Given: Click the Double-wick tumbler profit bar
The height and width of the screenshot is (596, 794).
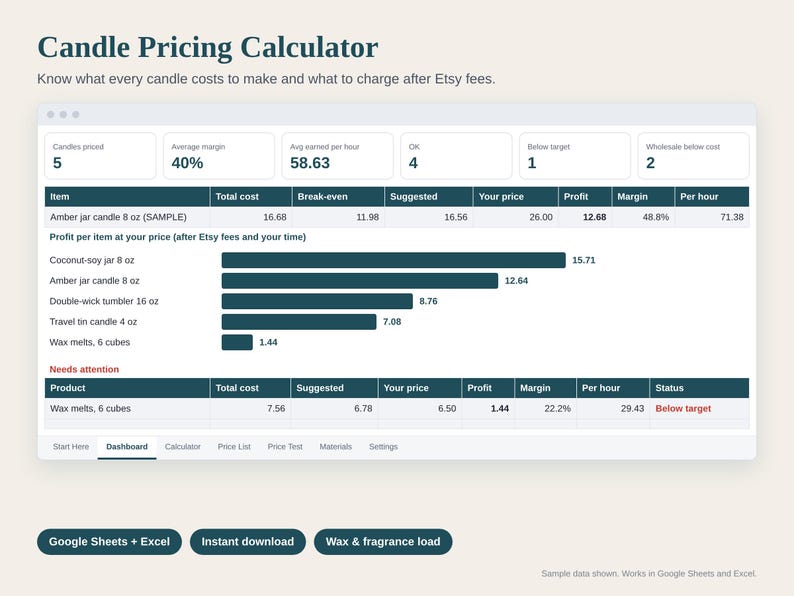Looking at the screenshot, I should 317,301.
